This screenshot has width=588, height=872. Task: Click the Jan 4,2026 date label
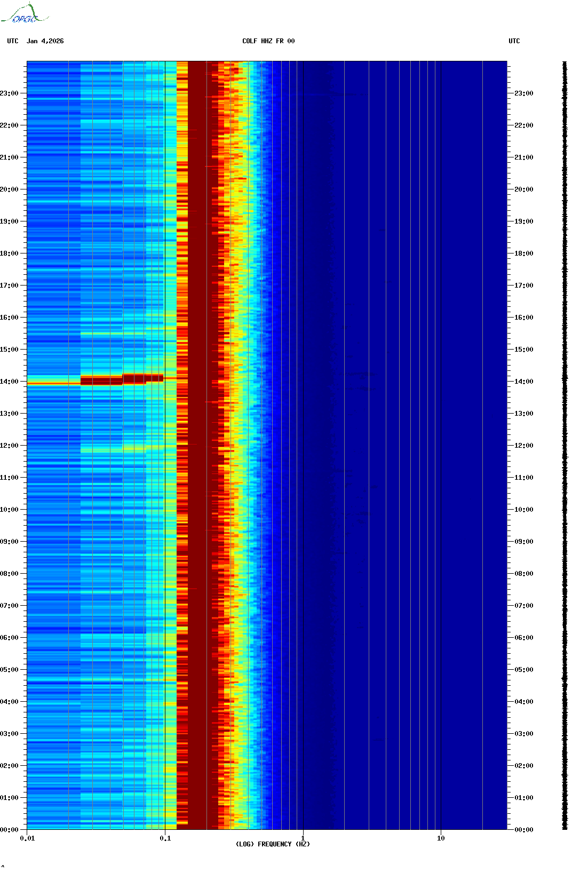[45, 41]
